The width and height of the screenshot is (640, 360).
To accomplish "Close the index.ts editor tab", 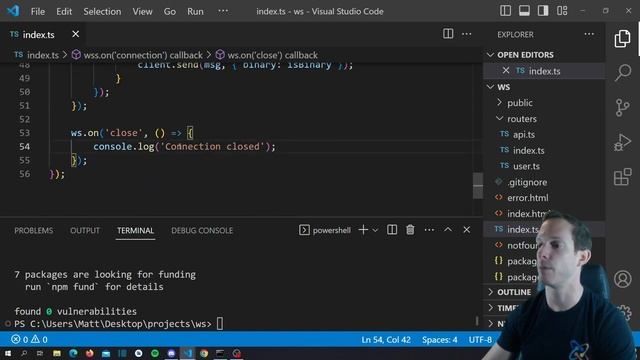I will 76,34.
